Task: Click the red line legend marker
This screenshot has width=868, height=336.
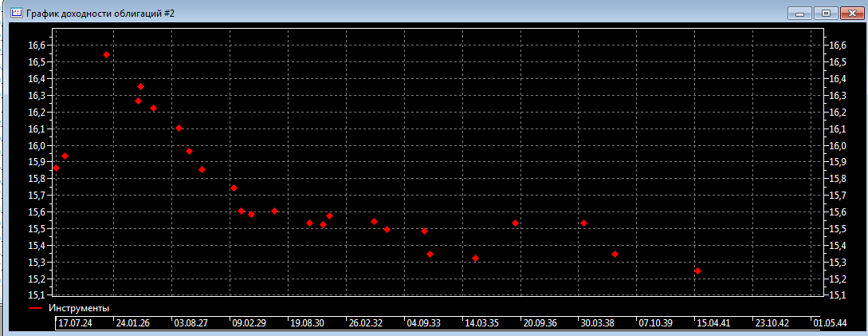Action: click(35, 308)
